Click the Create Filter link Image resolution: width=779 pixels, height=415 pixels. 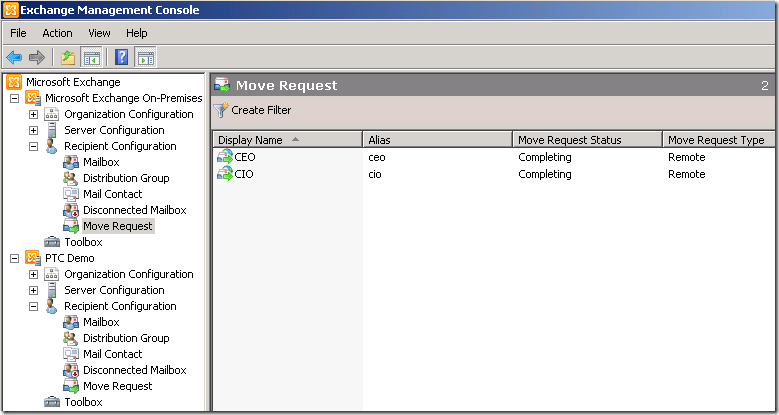261,110
